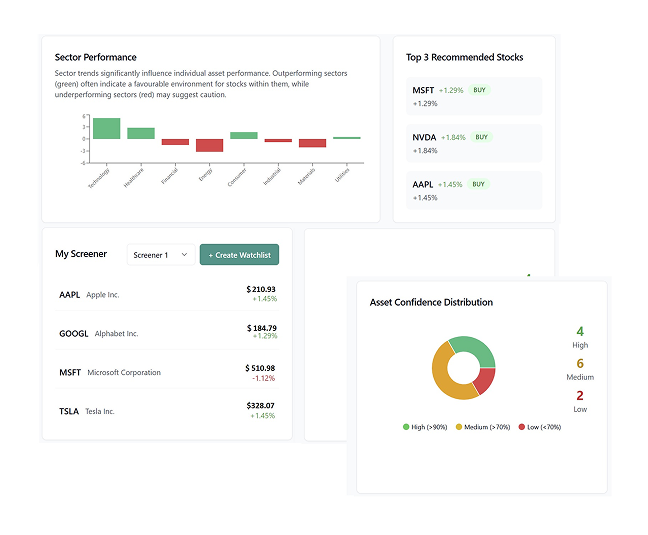Screen dimensions: 648x535
Task: Click the Create Watchlist button
Action: [239, 255]
